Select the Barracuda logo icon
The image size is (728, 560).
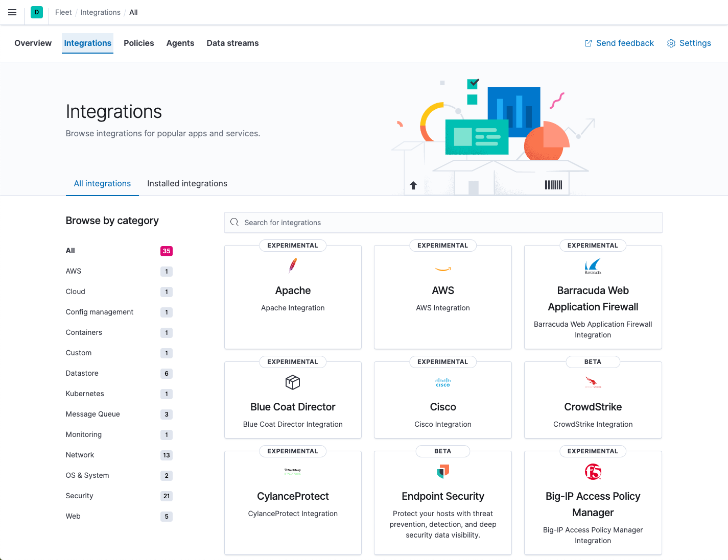point(593,265)
